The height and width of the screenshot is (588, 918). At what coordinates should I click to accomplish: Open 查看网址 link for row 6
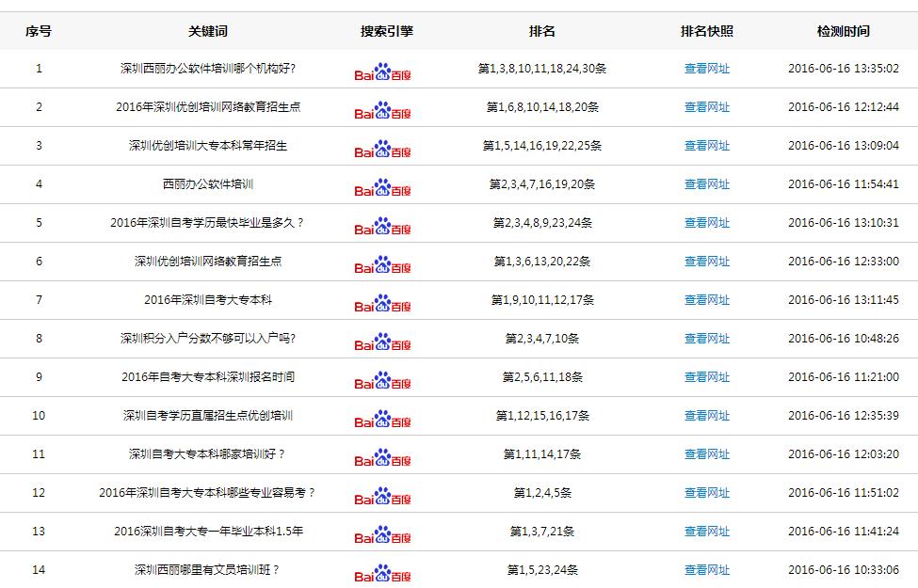click(x=707, y=262)
